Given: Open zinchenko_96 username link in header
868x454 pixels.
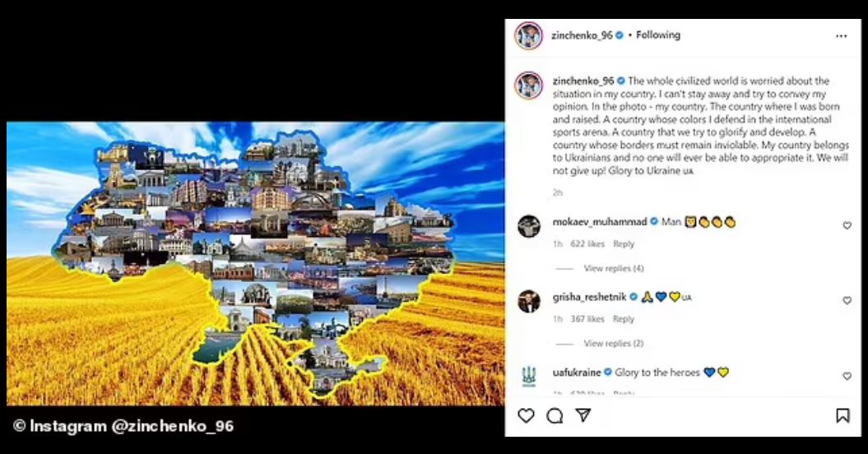Looking at the screenshot, I should click(582, 35).
